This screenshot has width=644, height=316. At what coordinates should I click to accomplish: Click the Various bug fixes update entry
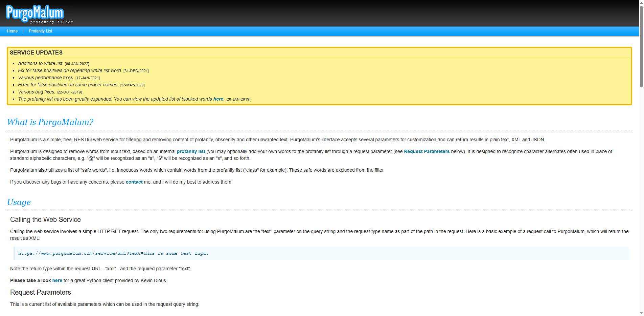(36, 92)
